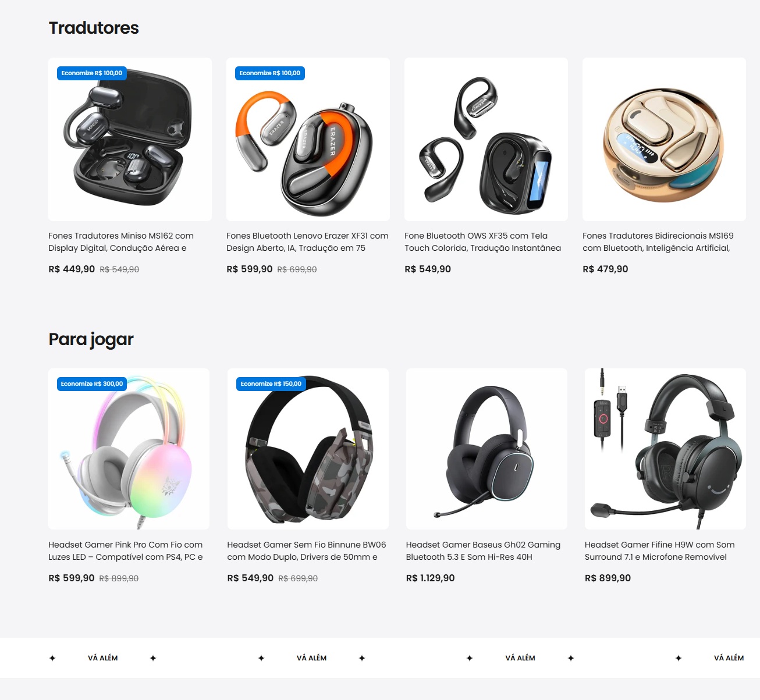
Task: Click Headset Gamer Baseus Gh02 title link
Action: point(483,551)
